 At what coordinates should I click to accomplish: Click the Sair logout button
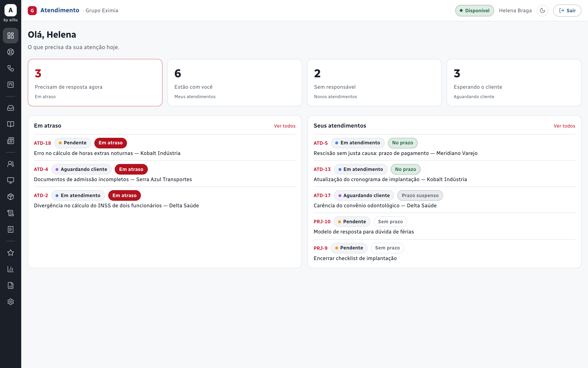tap(567, 10)
